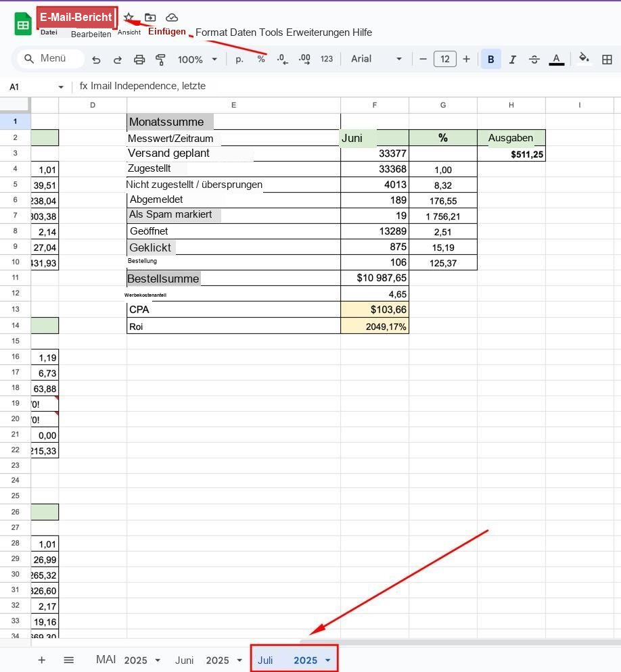This screenshot has height=672, width=621.
Task: Open the text color picker
Action: 556,59
